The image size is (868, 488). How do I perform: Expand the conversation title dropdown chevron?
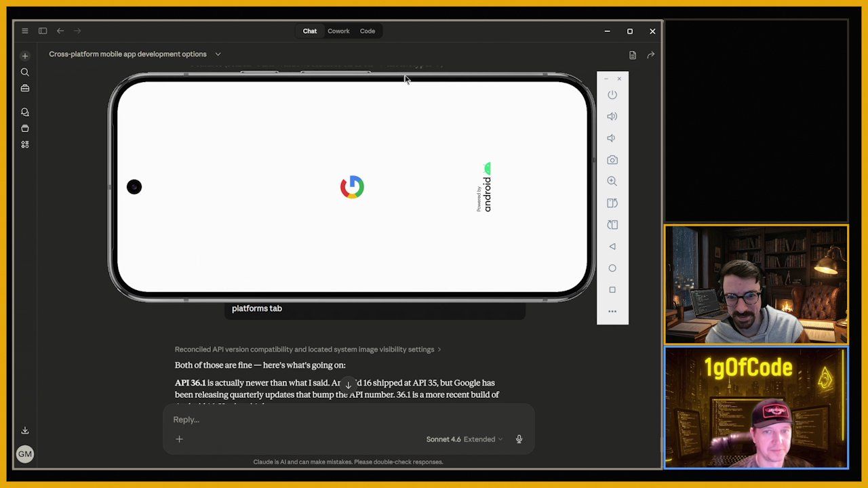pyautogui.click(x=218, y=54)
